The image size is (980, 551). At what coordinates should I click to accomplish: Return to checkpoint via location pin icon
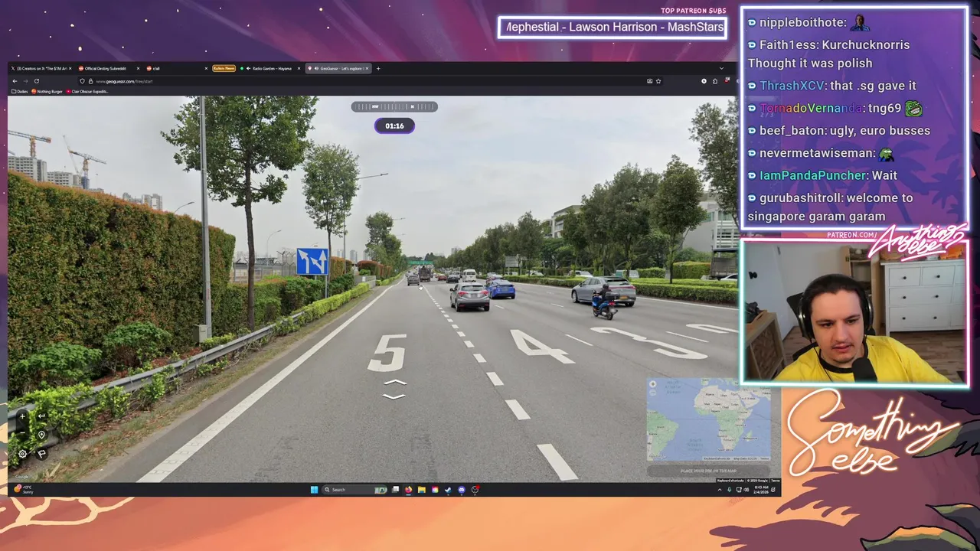[41, 435]
